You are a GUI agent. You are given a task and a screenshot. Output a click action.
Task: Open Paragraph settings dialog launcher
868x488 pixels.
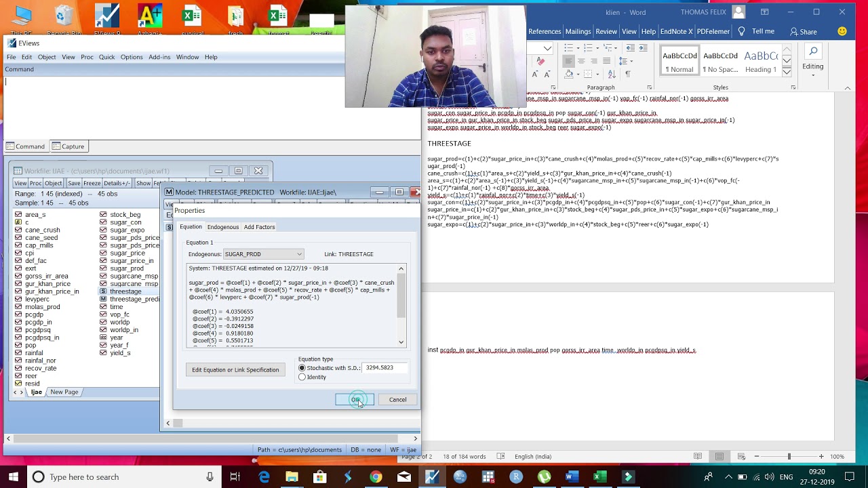[650, 87]
